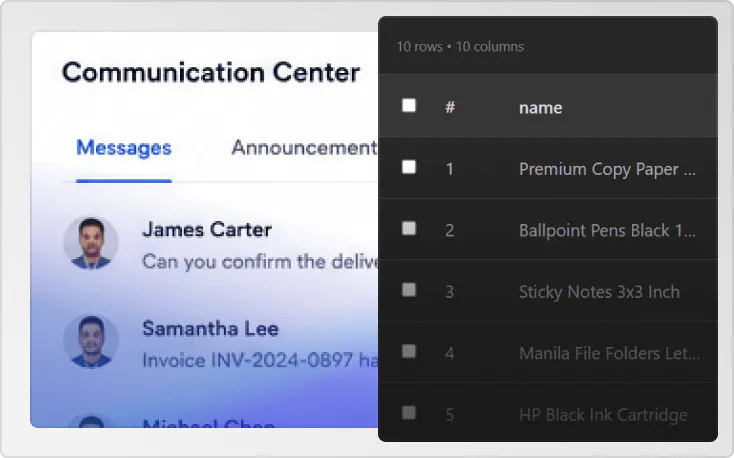
Task: Click the '10 rows • 10 columns' summary text
Action: 460,46
